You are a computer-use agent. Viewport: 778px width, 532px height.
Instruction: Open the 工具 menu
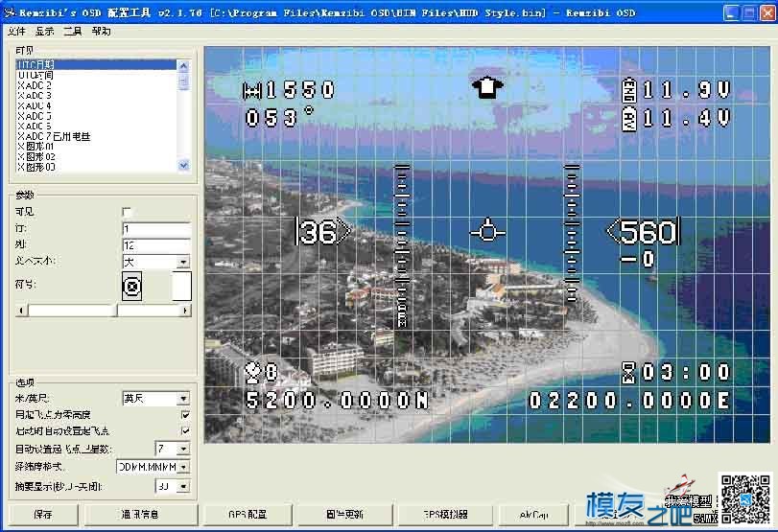73,32
